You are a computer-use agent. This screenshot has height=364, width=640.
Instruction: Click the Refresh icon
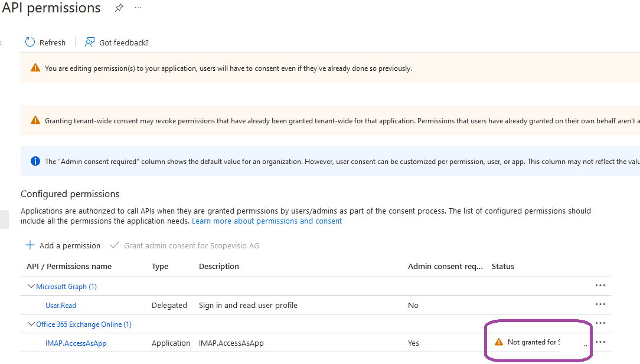pyautogui.click(x=30, y=42)
